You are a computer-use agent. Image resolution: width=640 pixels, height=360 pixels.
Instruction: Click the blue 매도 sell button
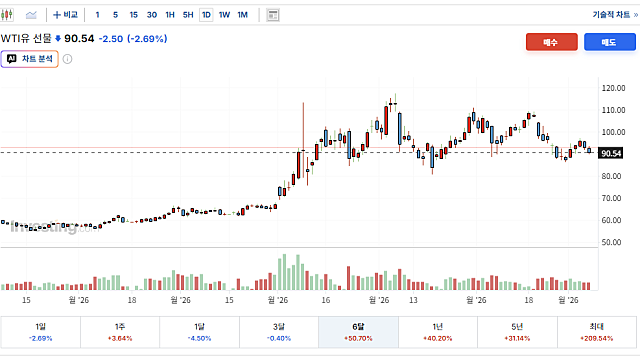(610, 42)
